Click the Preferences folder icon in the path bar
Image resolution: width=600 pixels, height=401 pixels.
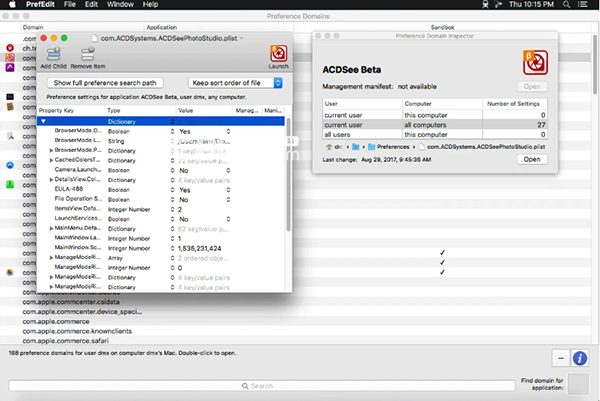tap(371, 147)
